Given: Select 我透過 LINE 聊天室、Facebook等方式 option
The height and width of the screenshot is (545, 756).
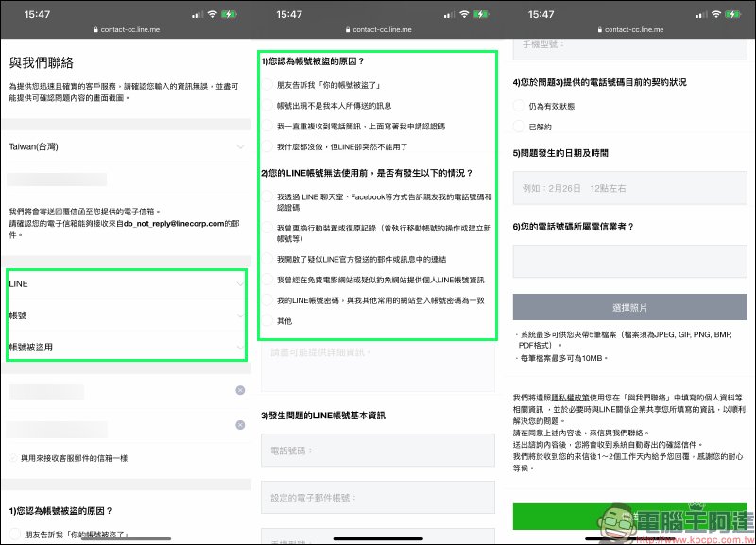Looking at the screenshot, I should point(267,197).
